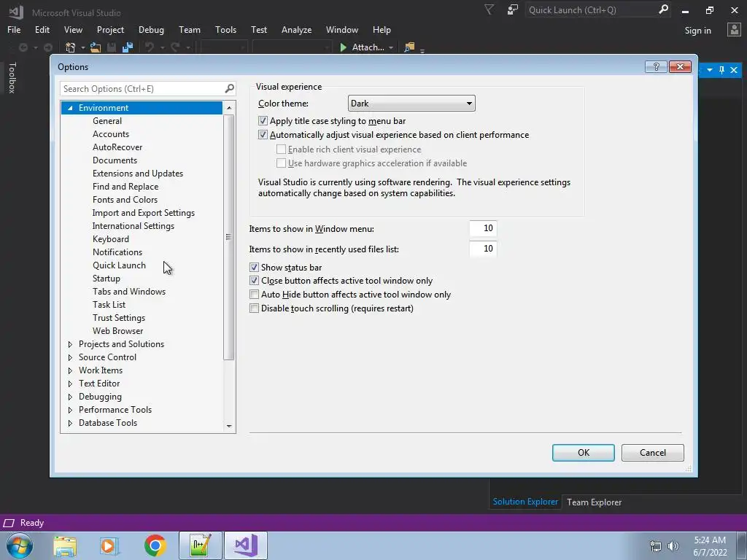
Task: Toggle Automatically adjust visual experience checkbox
Action: pyautogui.click(x=263, y=135)
